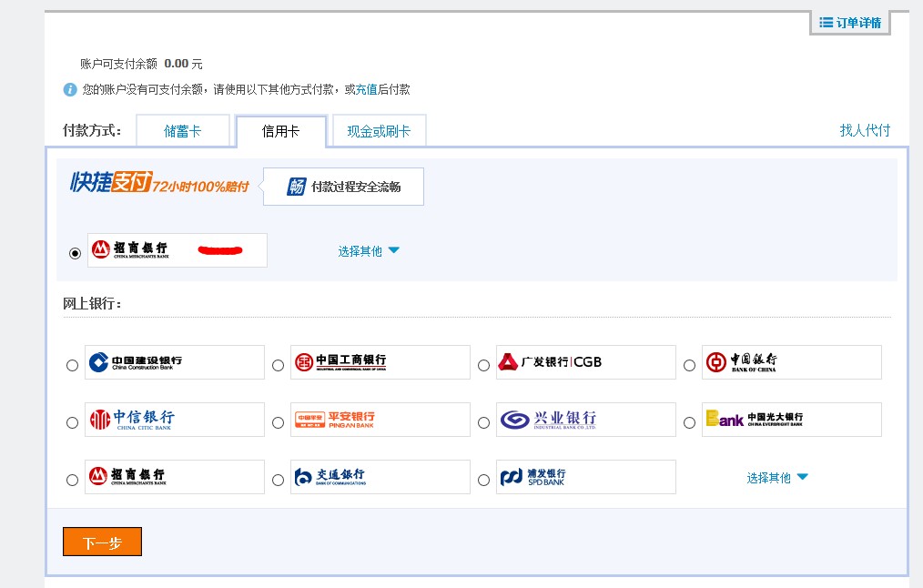The height and width of the screenshot is (588, 923).
Task: Click the 付款过程安全流畅 text
Action: pyautogui.click(x=356, y=187)
